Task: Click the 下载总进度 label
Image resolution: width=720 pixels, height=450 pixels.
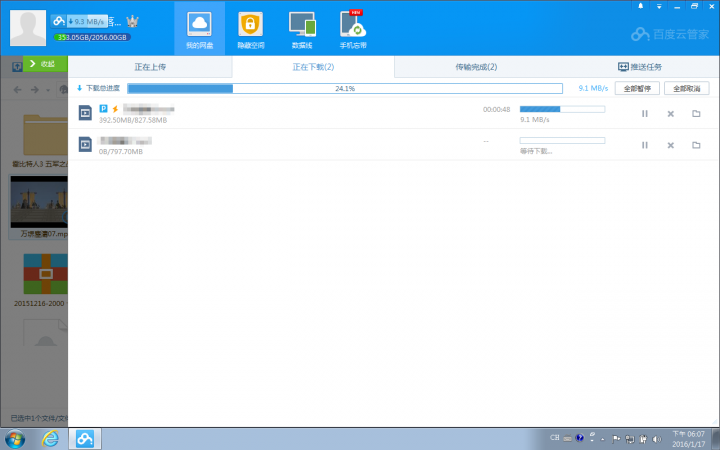Action: (103, 88)
